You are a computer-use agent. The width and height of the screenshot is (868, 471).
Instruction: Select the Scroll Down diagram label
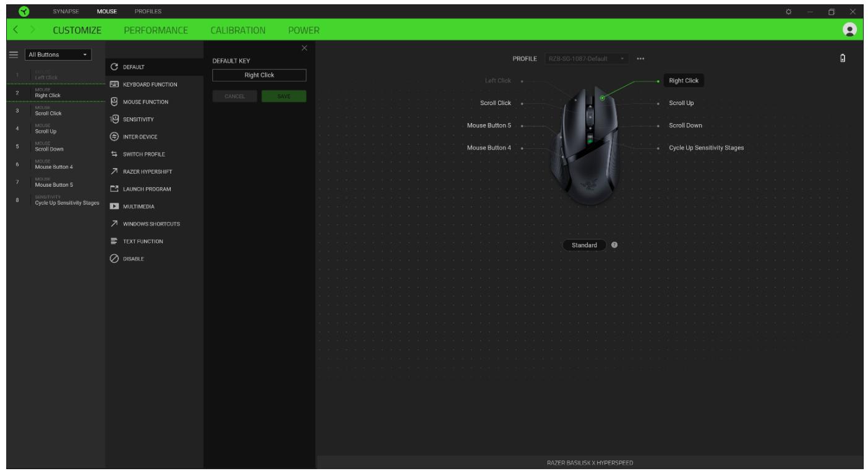tap(685, 125)
